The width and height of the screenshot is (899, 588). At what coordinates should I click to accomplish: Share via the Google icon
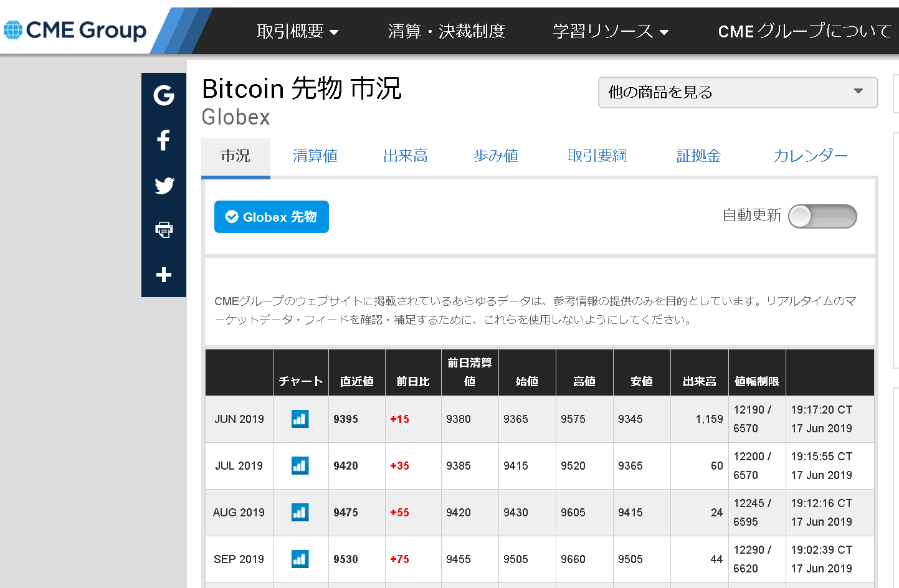coord(163,96)
